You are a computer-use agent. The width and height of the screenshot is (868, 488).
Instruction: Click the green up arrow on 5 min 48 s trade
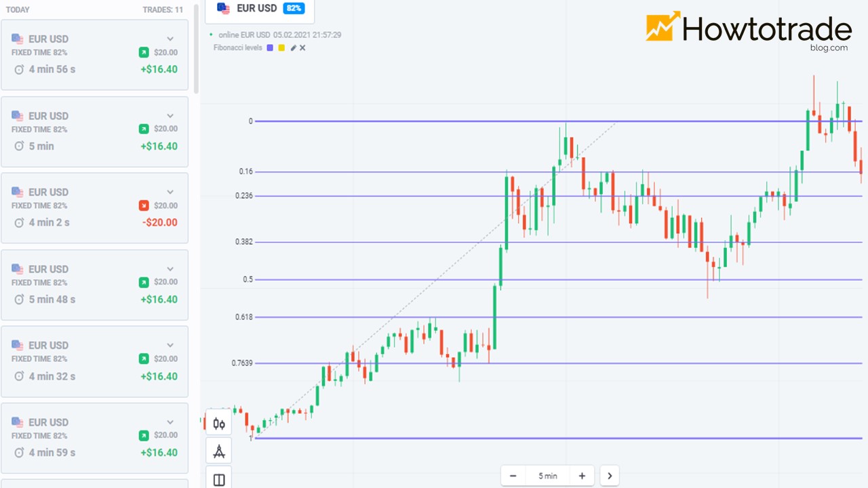pyautogui.click(x=144, y=282)
